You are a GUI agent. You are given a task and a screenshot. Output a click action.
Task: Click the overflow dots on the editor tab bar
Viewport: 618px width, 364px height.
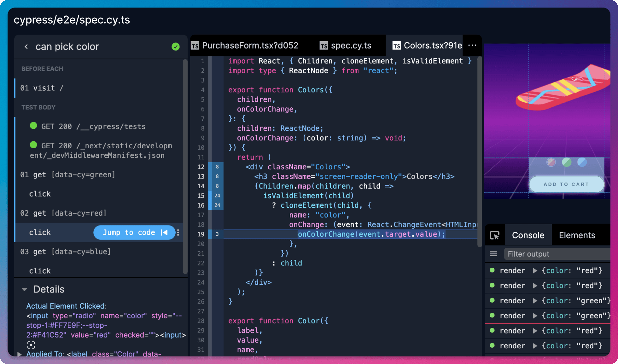click(472, 45)
